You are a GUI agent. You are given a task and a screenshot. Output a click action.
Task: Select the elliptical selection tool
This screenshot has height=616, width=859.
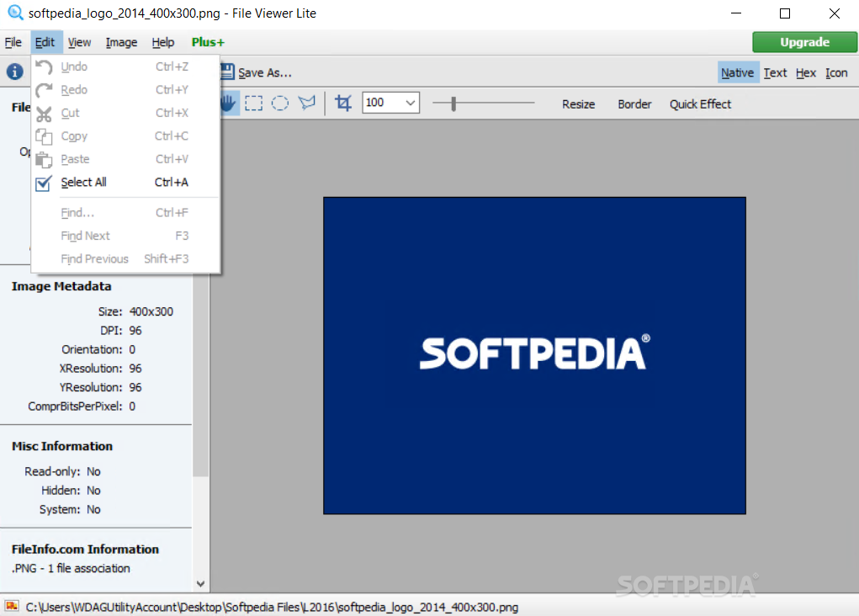(x=280, y=103)
